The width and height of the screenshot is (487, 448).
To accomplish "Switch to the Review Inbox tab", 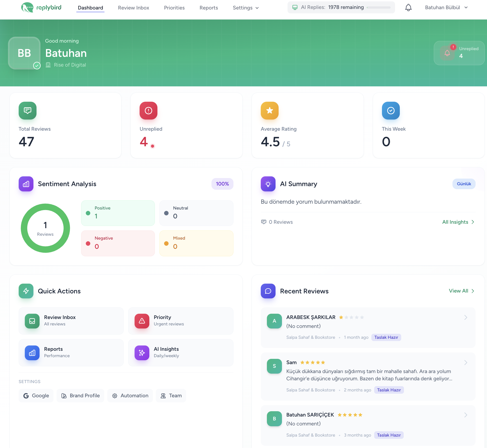I will click(x=133, y=8).
